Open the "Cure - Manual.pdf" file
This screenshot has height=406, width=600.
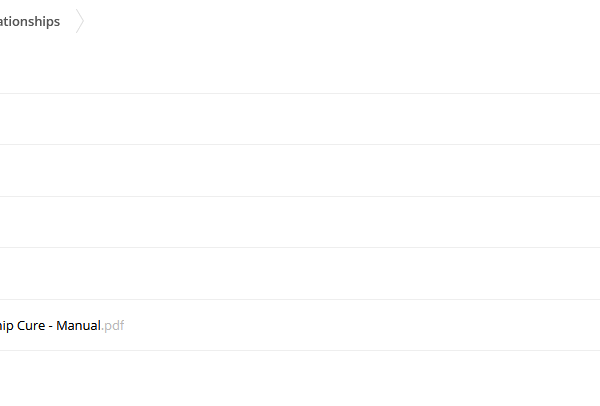(x=62, y=326)
